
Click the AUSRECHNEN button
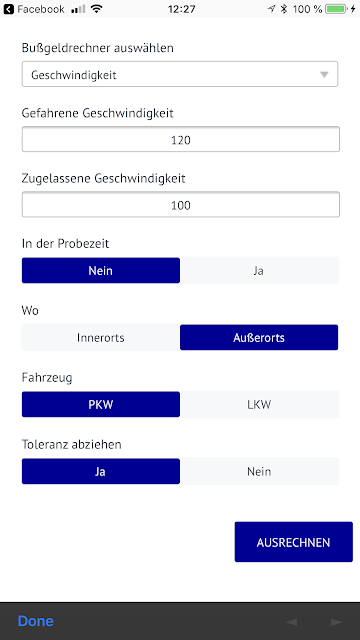click(293, 542)
